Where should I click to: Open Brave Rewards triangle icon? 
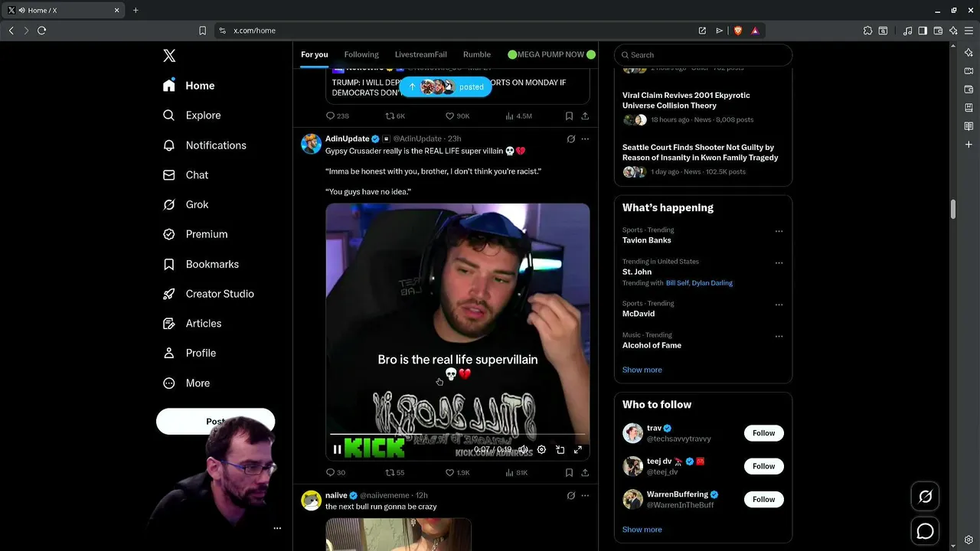[x=755, y=31]
